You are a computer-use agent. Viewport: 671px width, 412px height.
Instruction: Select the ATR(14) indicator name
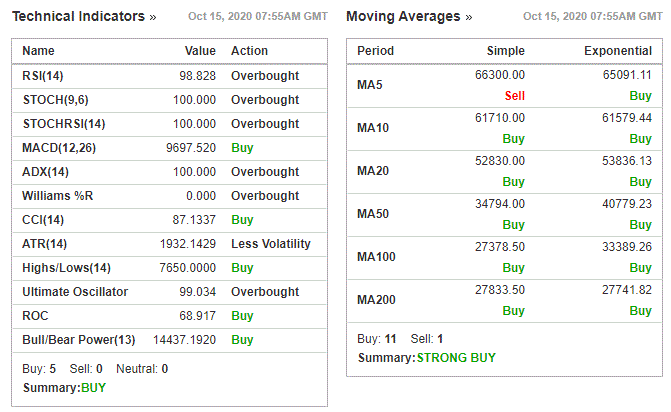pyautogui.click(x=45, y=243)
